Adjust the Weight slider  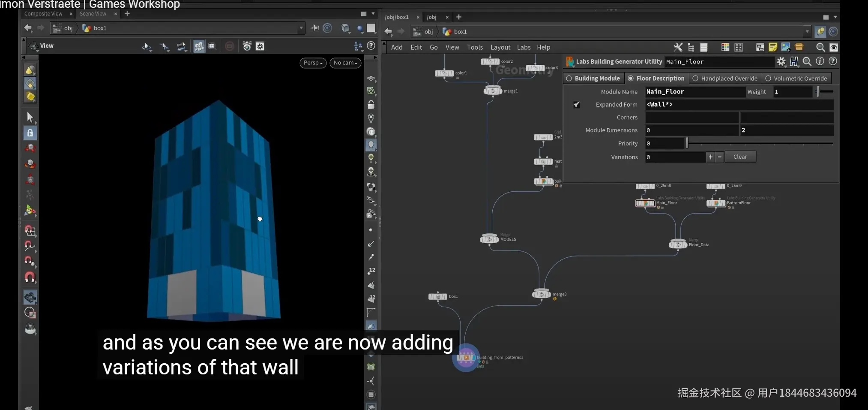click(x=824, y=92)
